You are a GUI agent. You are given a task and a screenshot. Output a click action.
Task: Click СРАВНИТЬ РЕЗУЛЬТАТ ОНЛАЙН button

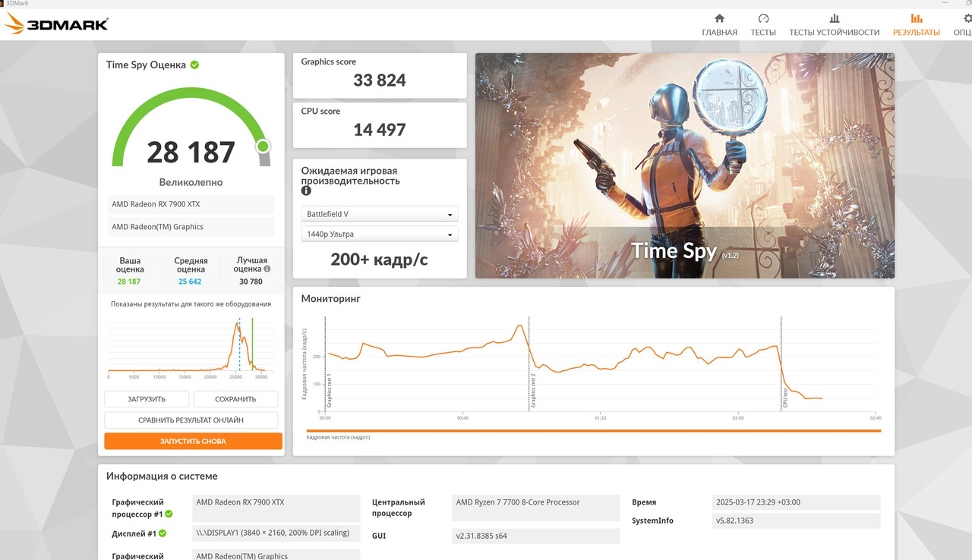tap(191, 420)
